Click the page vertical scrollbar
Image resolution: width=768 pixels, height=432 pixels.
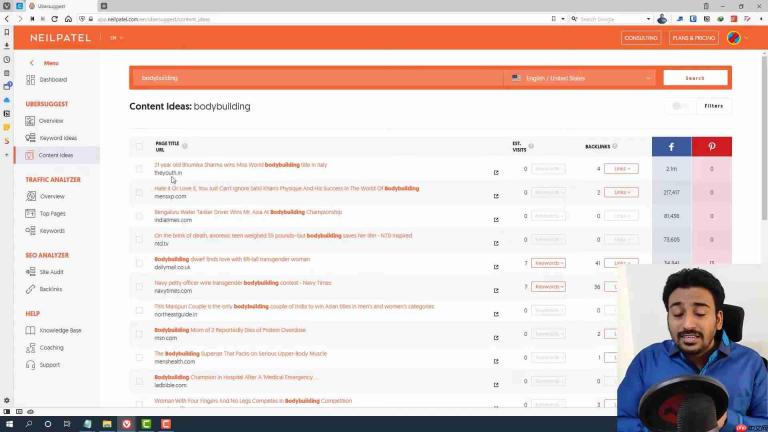pos(765,137)
